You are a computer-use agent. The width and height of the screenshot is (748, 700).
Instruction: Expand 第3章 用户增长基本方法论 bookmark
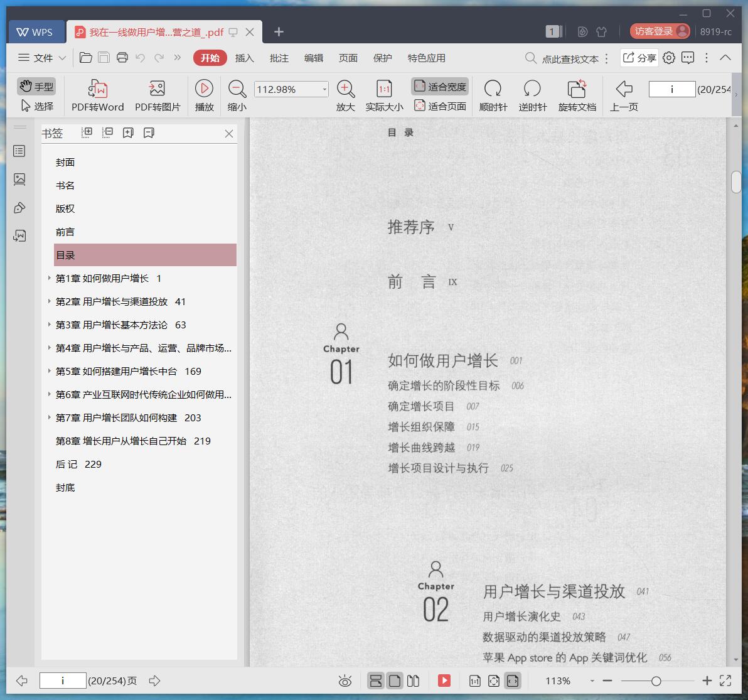click(x=49, y=325)
